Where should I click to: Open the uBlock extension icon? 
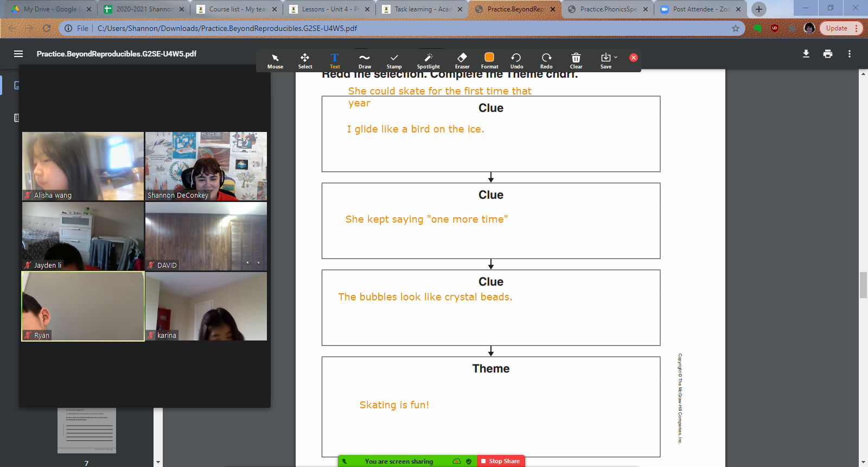coord(775,28)
